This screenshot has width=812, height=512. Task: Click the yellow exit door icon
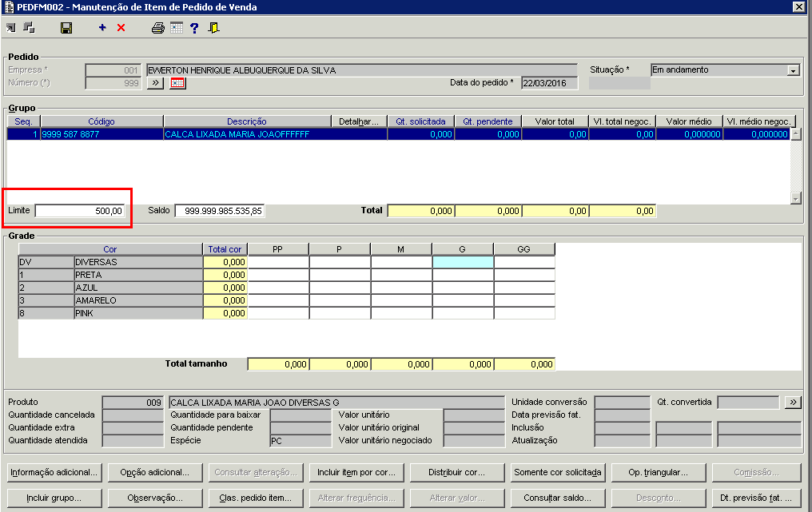(x=213, y=28)
